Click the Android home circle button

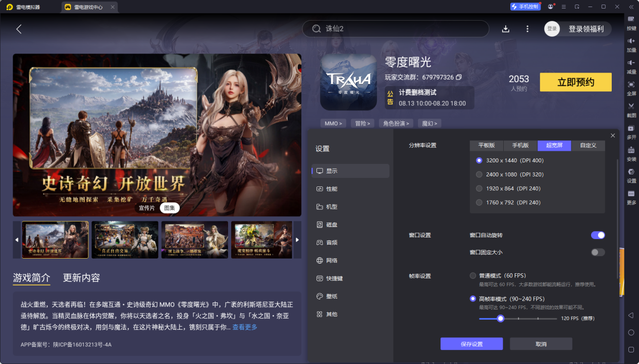coord(631,332)
